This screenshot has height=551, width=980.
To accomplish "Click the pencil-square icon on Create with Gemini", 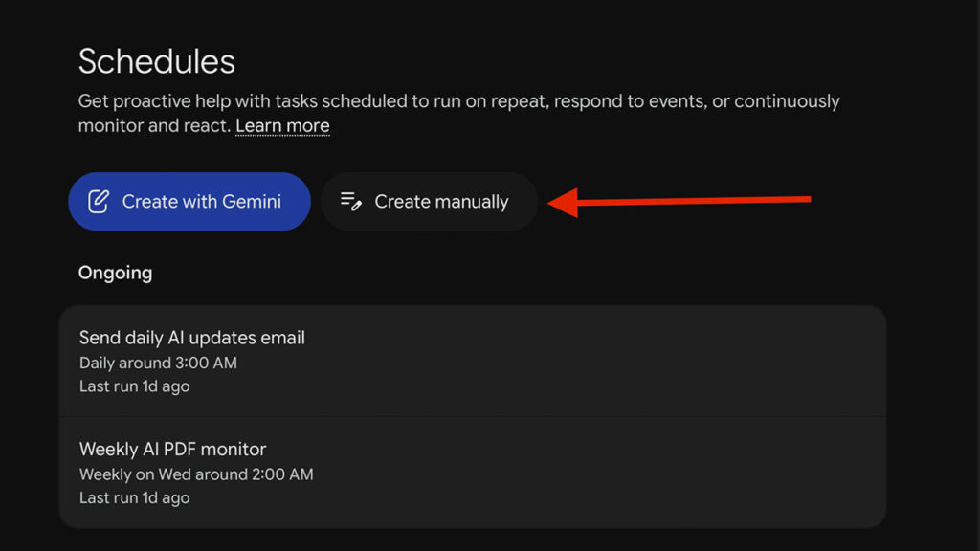I will [x=99, y=202].
